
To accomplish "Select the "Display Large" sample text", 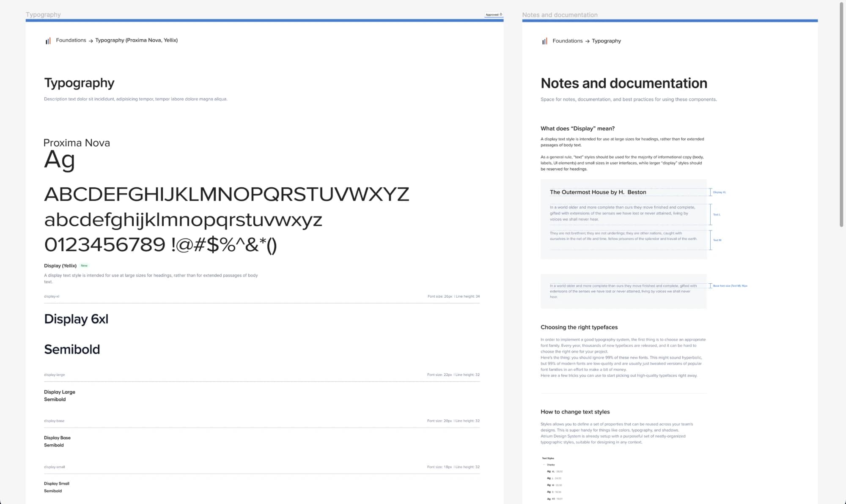I will click(60, 392).
